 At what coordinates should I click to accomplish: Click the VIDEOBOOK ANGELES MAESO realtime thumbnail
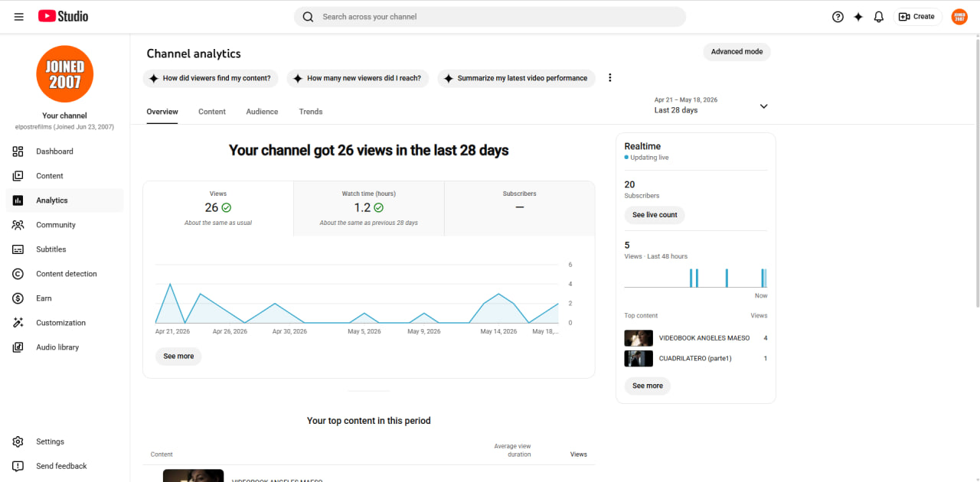click(x=639, y=338)
